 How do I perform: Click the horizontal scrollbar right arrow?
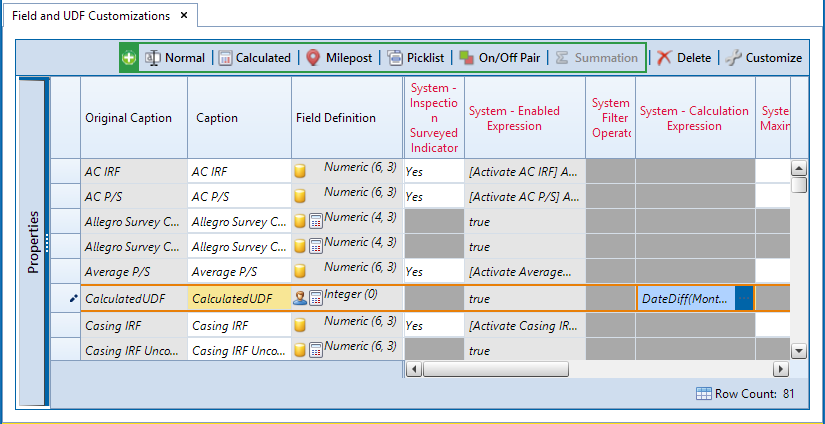point(780,369)
